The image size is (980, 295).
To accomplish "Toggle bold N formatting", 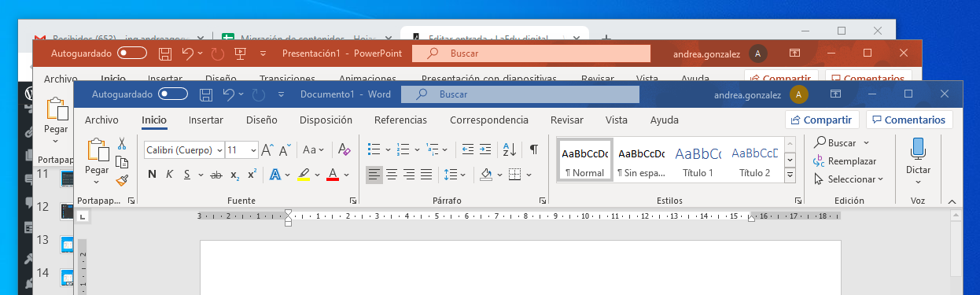I will [152, 174].
